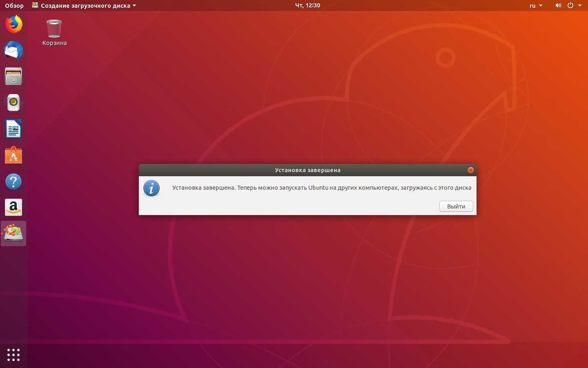Close the Установка завершена dialog

470,170
